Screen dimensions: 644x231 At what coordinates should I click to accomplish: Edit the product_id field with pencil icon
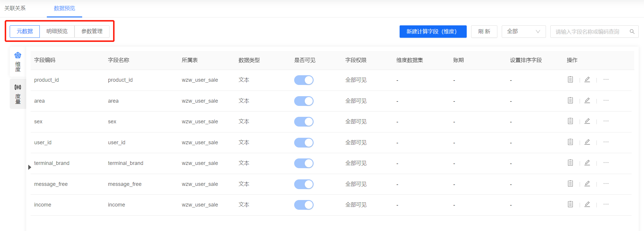[587, 79]
